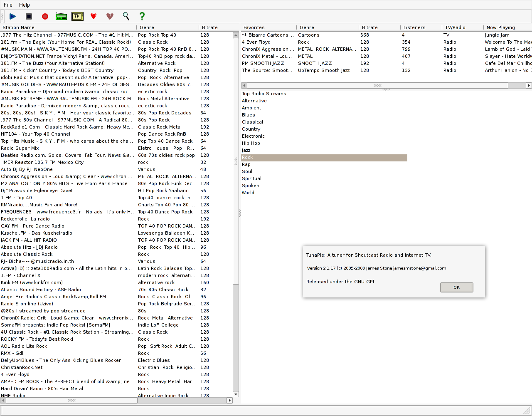Click the broken heart remove favorite icon
The width and height of the screenshot is (532, 416).
pyautogui.click(x=110, y=16)
